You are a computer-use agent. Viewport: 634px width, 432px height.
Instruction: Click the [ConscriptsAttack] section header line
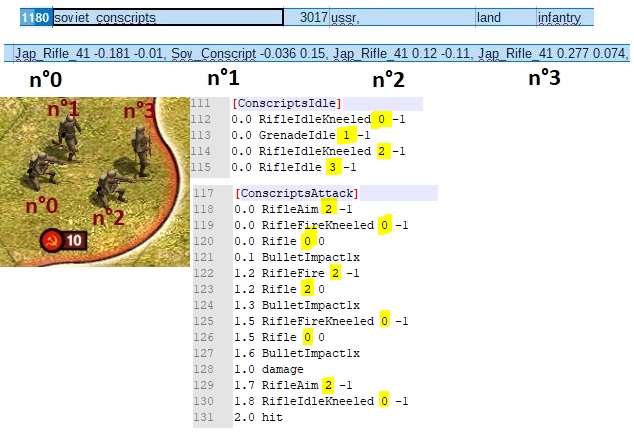tap(296, 193)
